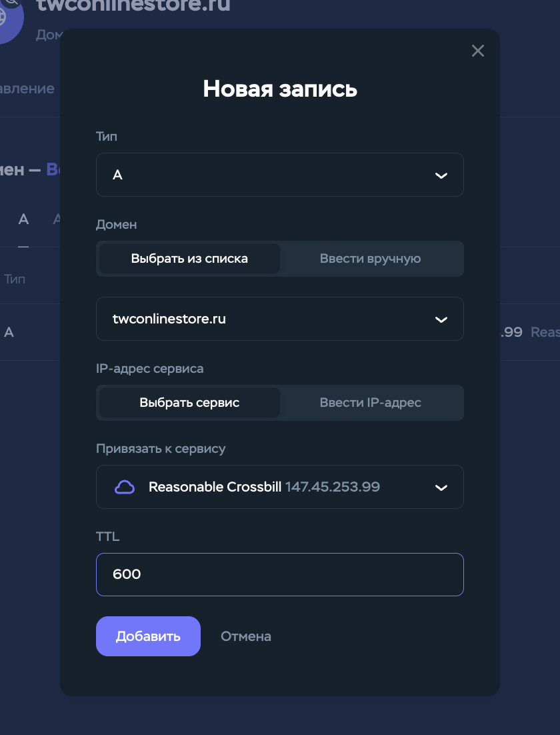Select the Выбрать из списка option
The height and width of the screenshot is (735, 560).
[x=189, y=259]
